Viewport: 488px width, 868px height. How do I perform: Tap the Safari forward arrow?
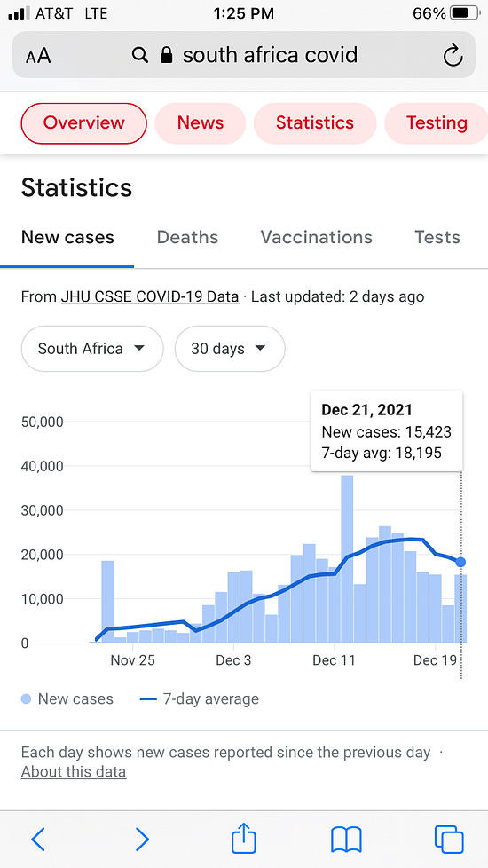click(x=142, y=840)
